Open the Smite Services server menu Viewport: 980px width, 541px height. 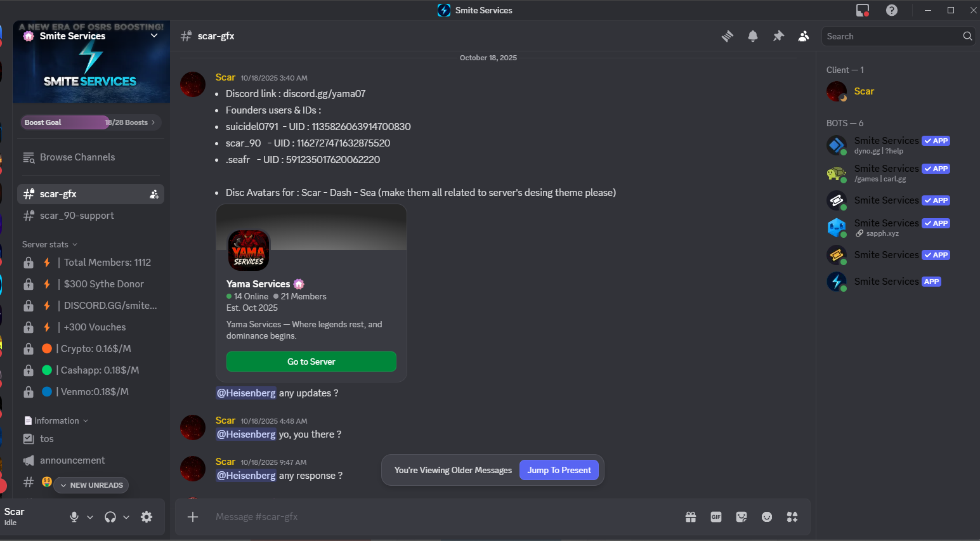click(x=91, y=36)
